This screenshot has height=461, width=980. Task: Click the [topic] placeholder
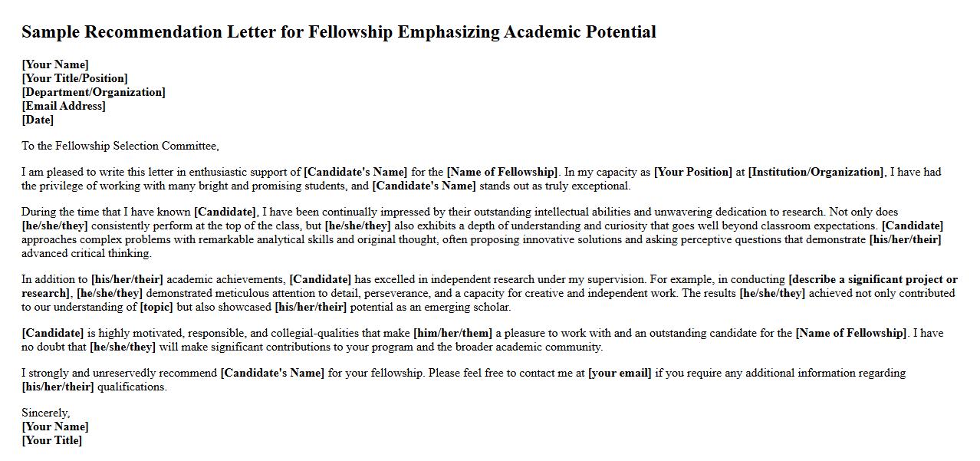pos(156,307)
